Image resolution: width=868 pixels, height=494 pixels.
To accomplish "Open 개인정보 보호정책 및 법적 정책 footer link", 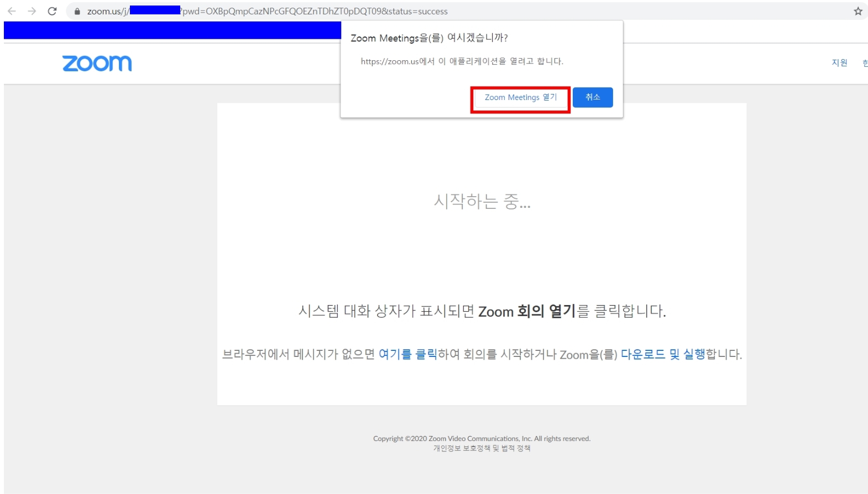I will point(482,448).
